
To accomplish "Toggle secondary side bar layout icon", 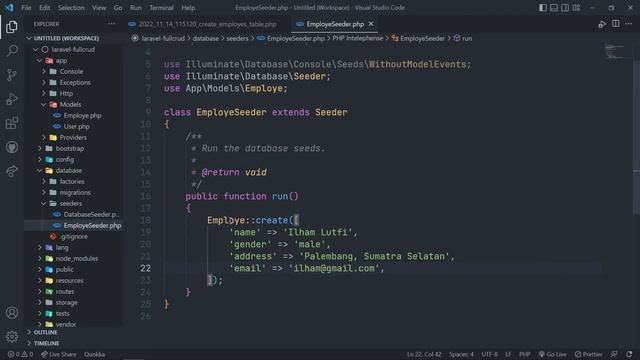I will click(565, 8).
